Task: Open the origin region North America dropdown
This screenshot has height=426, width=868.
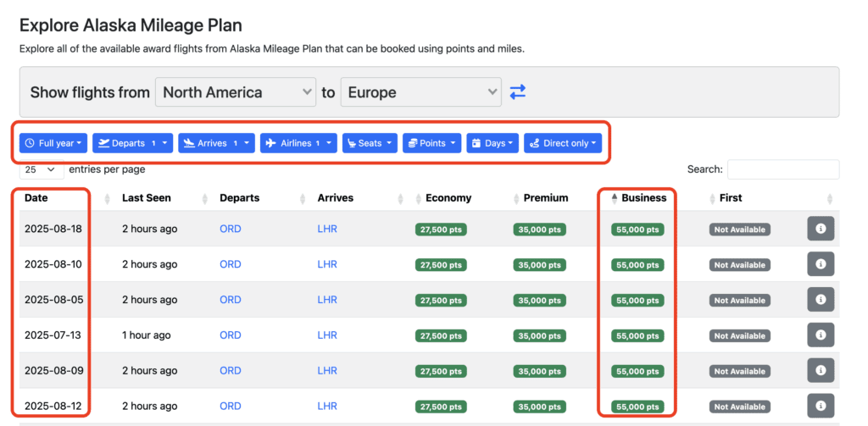Action: click(236, 91)
